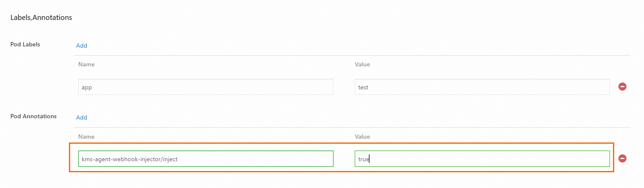Click the 'Pod Labels' row label
644x188 pixels.
tap(25, 44)
